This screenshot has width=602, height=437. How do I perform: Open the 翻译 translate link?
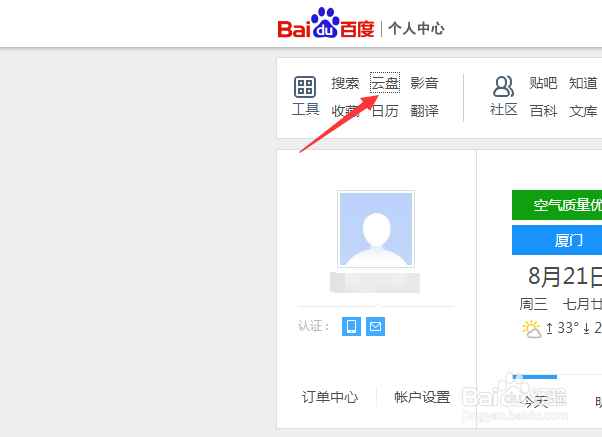tap(424, 111)
